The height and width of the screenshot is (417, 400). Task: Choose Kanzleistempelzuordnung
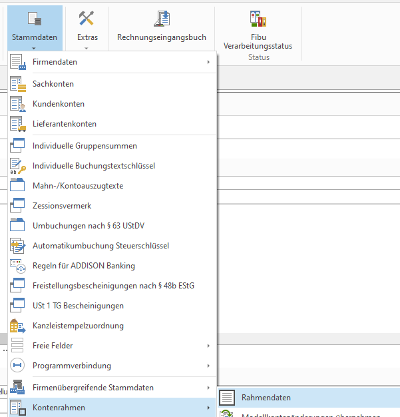coord(112,326)
